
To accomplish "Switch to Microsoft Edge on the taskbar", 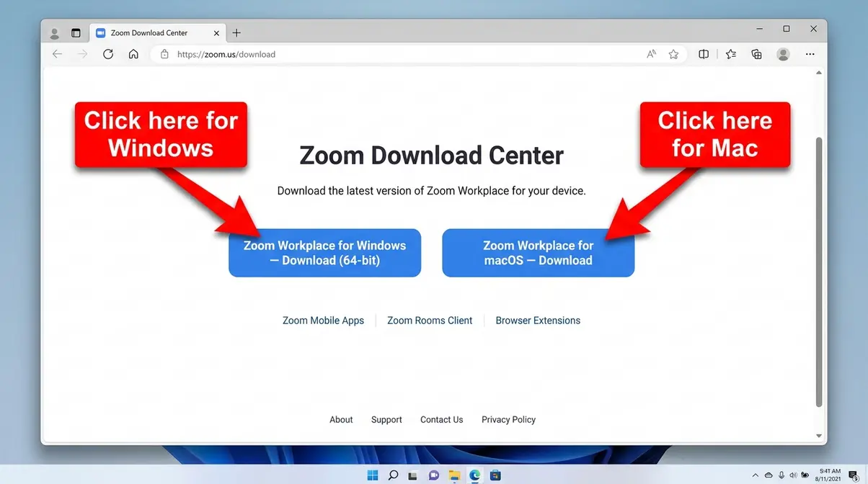I will tap(475, 475).
